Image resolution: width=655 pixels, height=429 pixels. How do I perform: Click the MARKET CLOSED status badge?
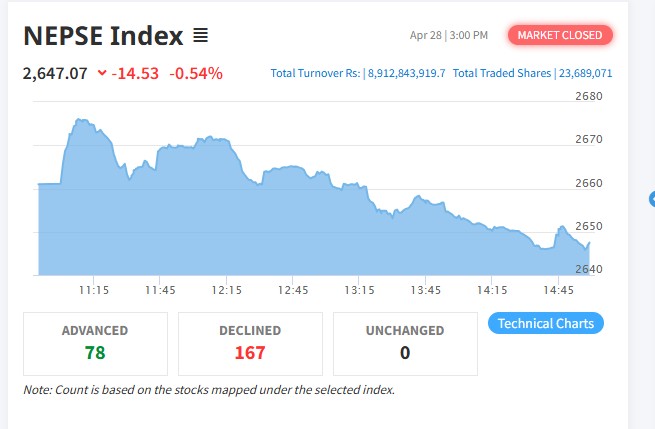click(x=560, y=35)
